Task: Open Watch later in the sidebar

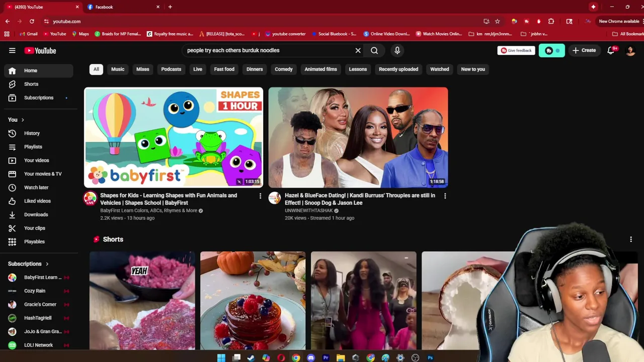Action: pos(39,188)
